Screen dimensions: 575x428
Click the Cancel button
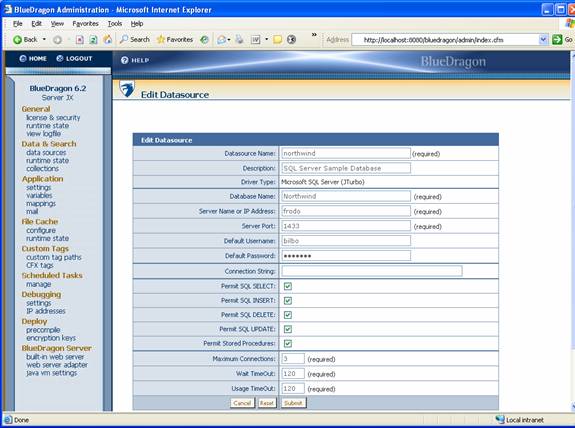(x=242, y=403)
